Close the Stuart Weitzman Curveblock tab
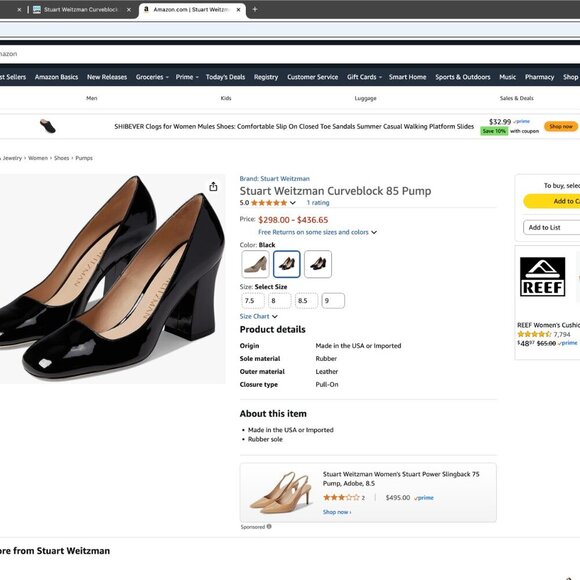Screen dimensions: 580x580 click(129, 10)
